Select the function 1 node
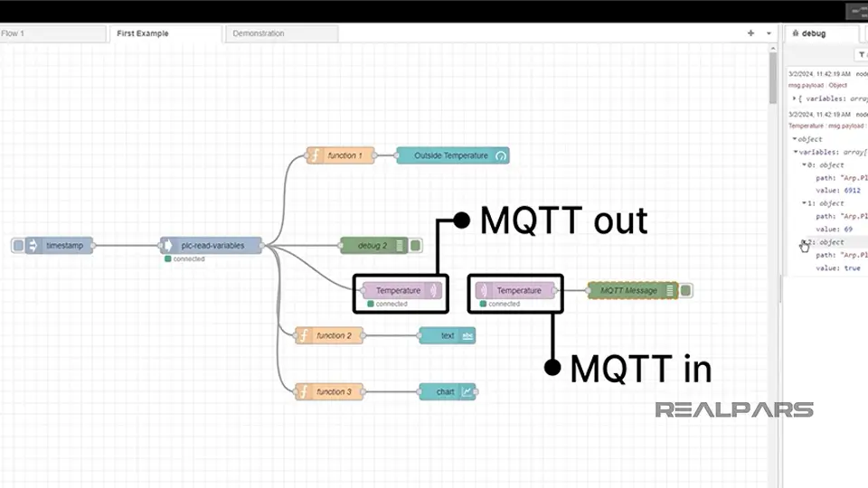 pyautogui.click(x=341, y=155)
